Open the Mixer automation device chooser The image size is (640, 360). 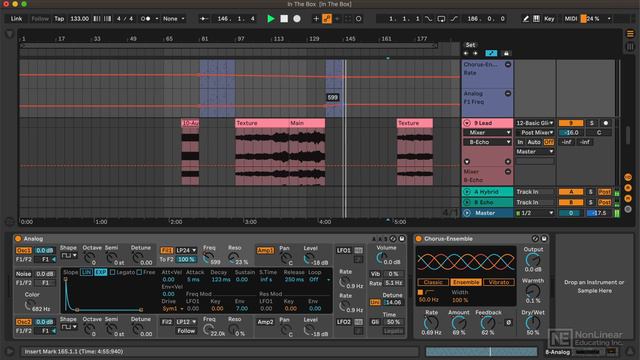coord(487,133)
